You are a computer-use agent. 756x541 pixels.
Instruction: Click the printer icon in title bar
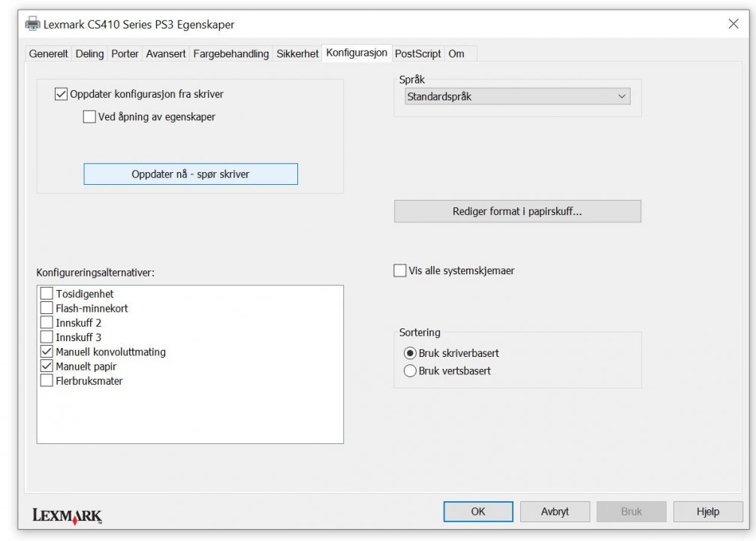click(x=33, y=24)
